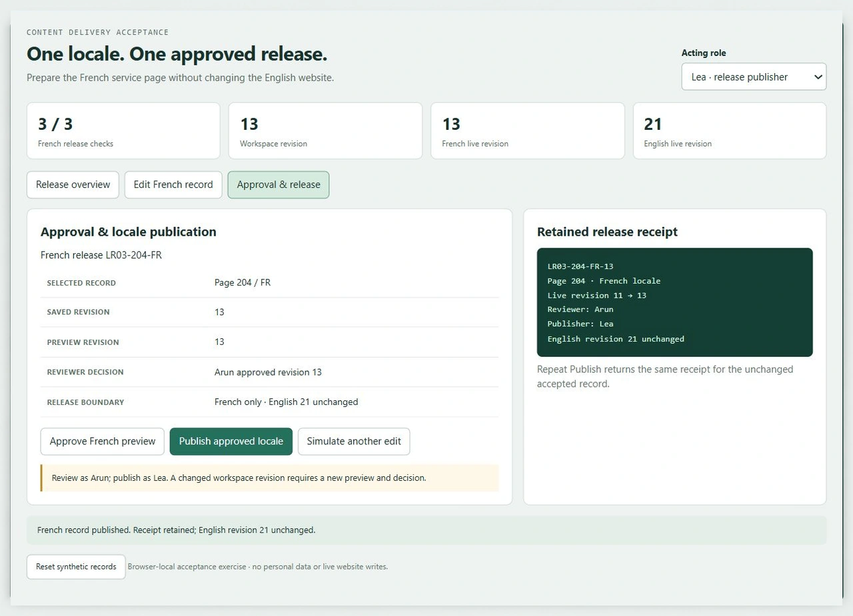Click the French live revision card
This screenshot has height=616, width=853.
528,131
